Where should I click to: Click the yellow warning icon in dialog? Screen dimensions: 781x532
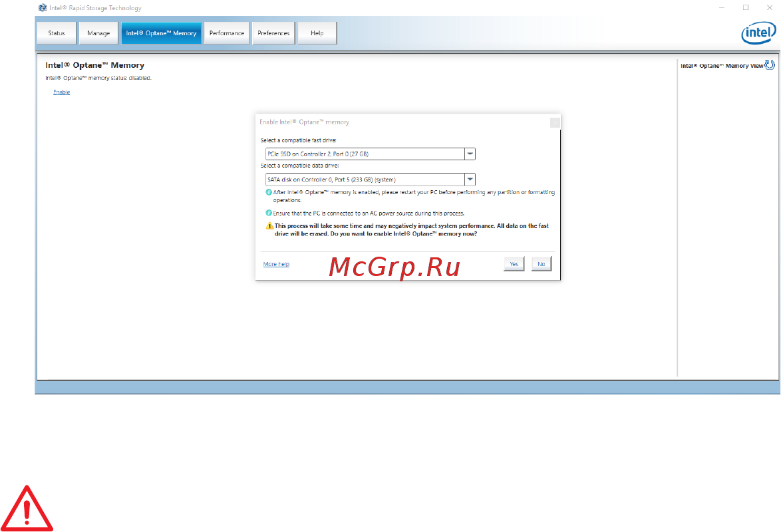(x=269, y=226)
